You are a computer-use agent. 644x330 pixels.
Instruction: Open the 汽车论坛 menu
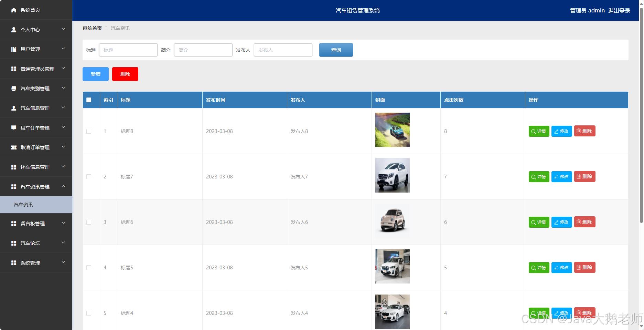coord(36,243)
